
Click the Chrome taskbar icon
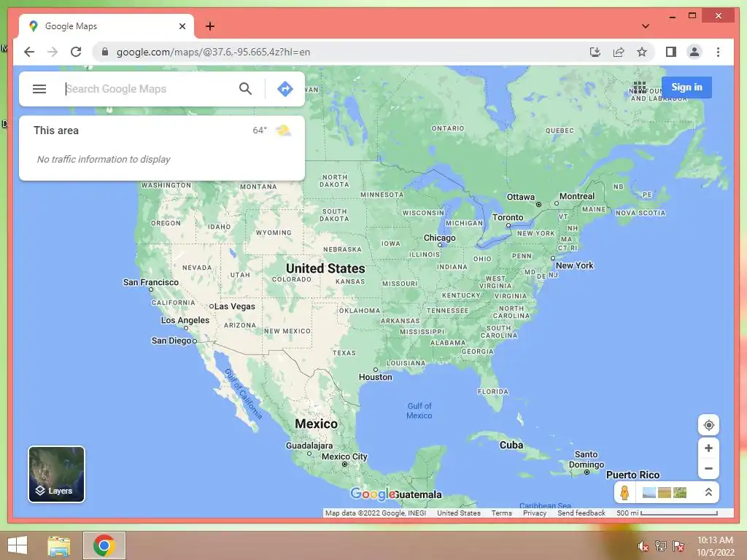coord(104,545)
